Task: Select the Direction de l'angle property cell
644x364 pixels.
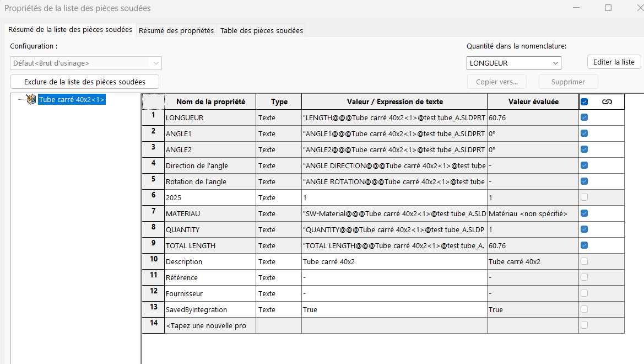Action: (x=210, y=166)
